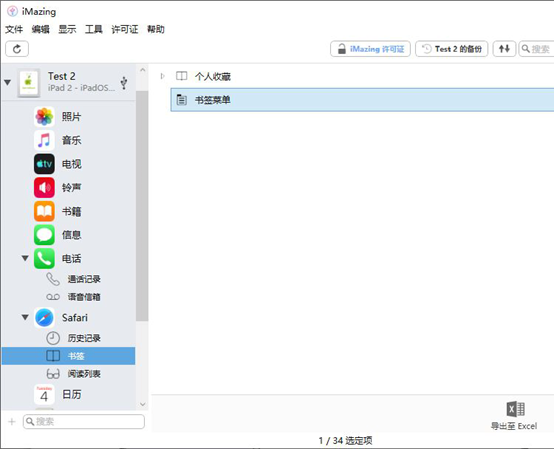The width and height of the screenshot is (554, 449).
Task: Open 电视 Apple TV icon in sidebar
Action: point(44,164)
